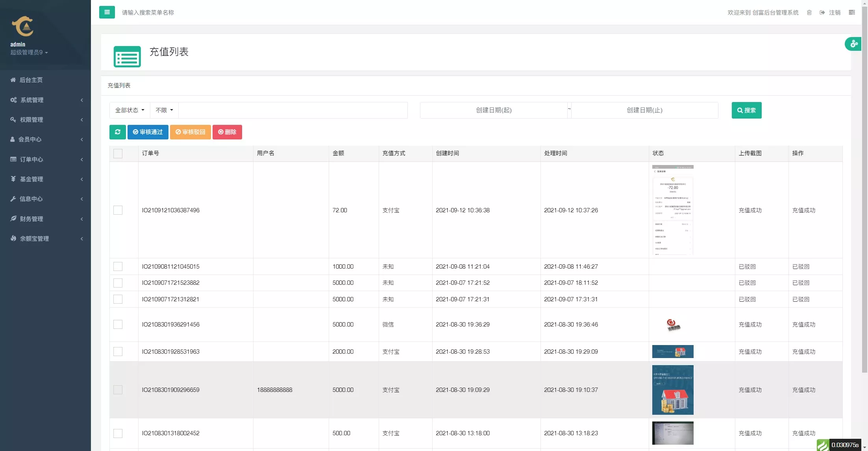The height and width of the screenshot is (451, 868).
Task: Click the 审核通过 approve button
Action: click(x=148, y=132)
